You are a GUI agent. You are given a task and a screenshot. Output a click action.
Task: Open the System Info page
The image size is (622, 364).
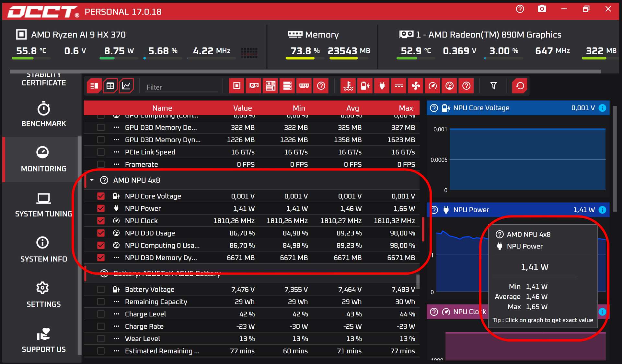pos(44,250)
